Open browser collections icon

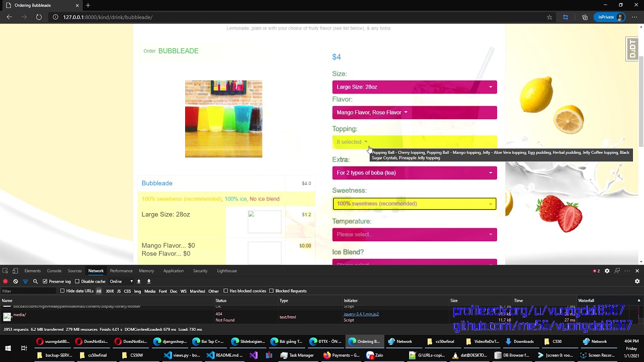585,17
